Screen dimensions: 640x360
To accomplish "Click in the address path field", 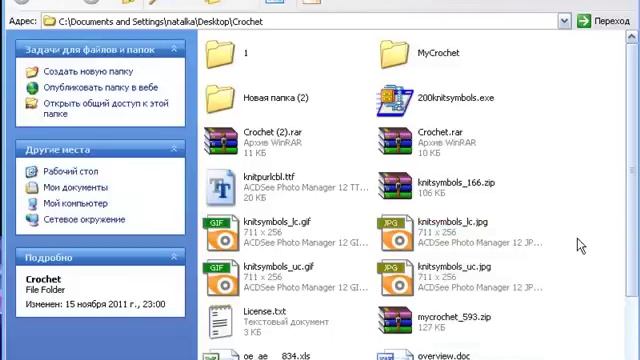I will tap(299, 21).
